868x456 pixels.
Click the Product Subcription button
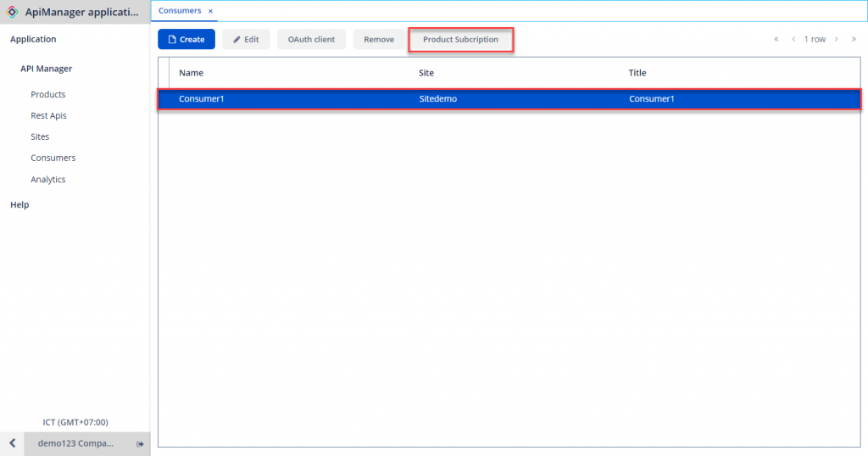coord(460,40)
